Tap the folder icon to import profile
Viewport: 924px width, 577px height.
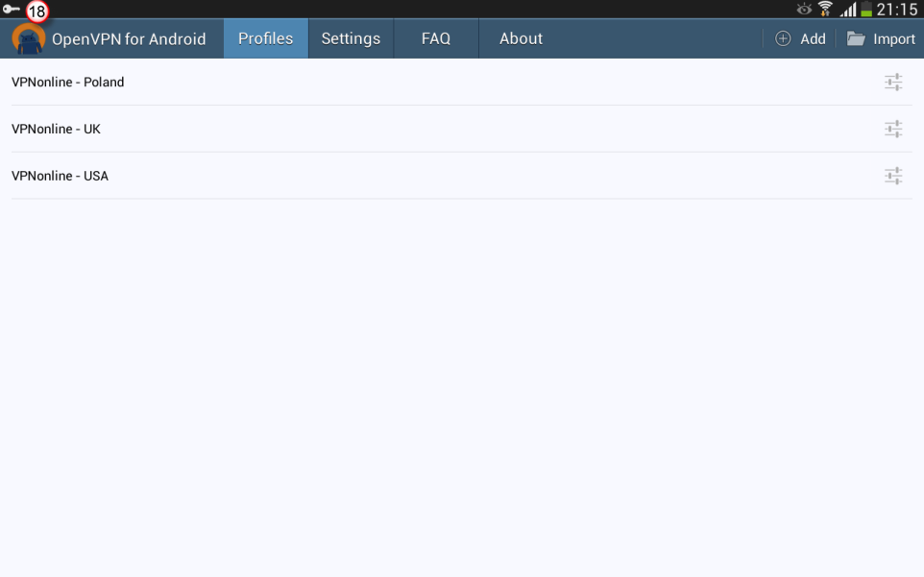point(856,38)
